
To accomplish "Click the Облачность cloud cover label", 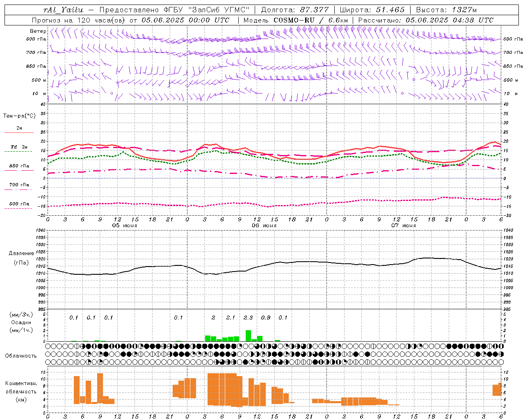I will [21, 356].
